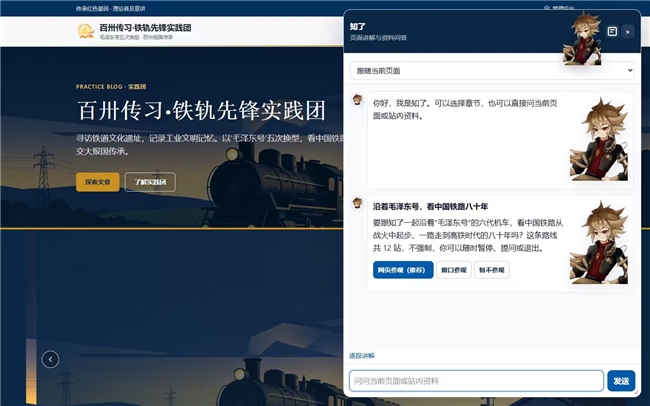Click the panel layout toggle icon in chat header

pyautogui.click(x=612, y=32)
